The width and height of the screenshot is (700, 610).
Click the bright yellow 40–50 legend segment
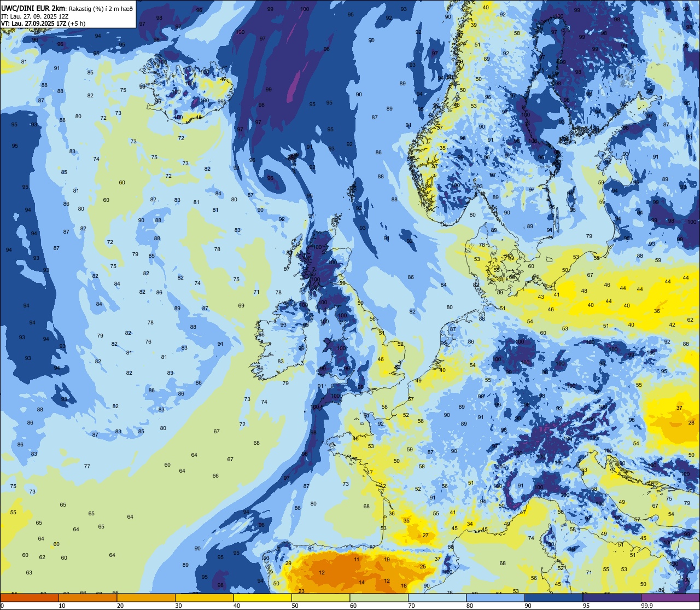coord(262,597)
